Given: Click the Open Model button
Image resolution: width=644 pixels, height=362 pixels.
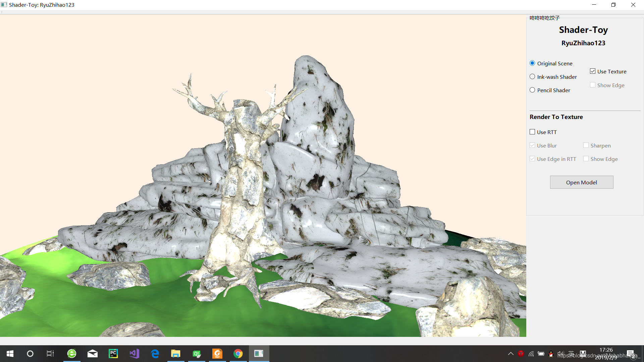Looking at the screenshot, I should (x=581, y=182).
